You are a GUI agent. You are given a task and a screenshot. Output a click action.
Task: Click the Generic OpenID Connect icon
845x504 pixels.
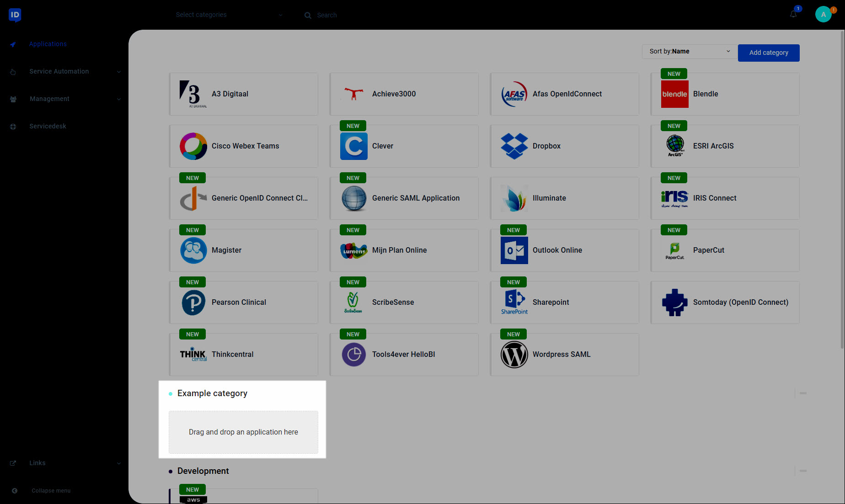point(193,198)
